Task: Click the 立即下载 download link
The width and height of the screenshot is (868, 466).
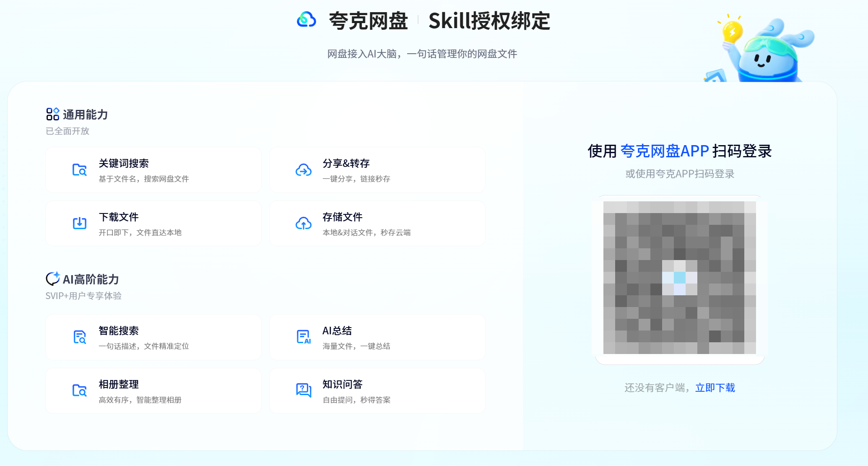Action: tap(715, 388)
